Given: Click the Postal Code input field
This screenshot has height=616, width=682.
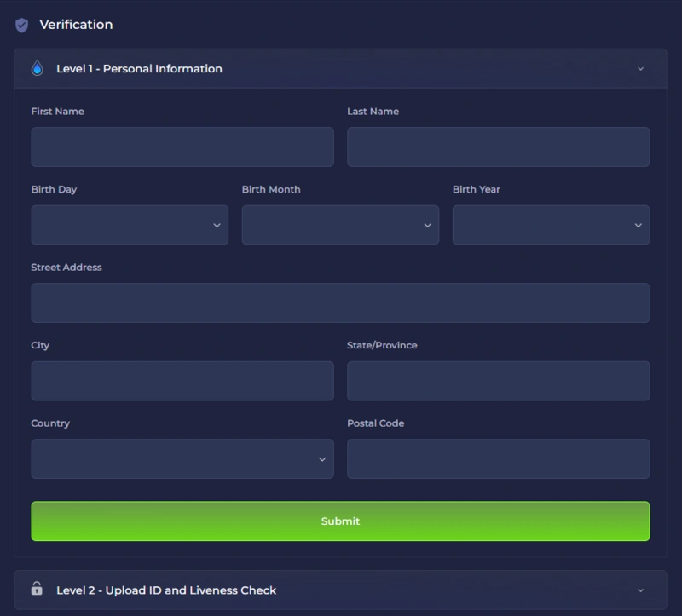Looking at the screenshot, I should coord(498,458).
